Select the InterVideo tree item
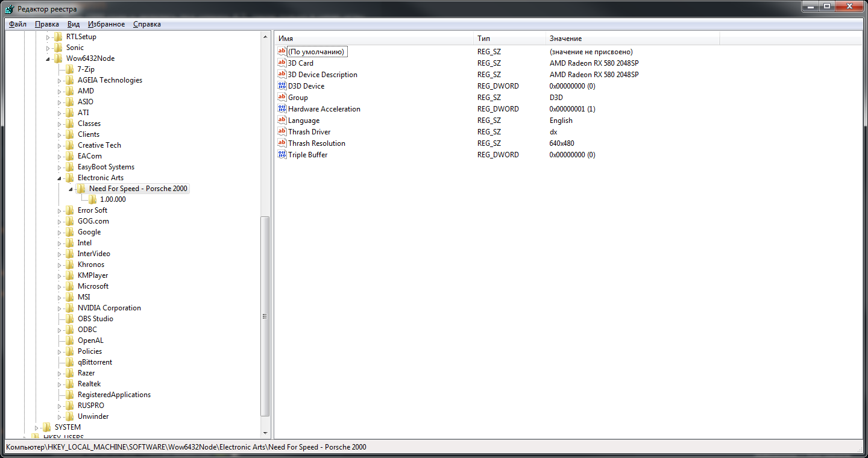Viewport: 868px width, 458px height. (94, 254)
